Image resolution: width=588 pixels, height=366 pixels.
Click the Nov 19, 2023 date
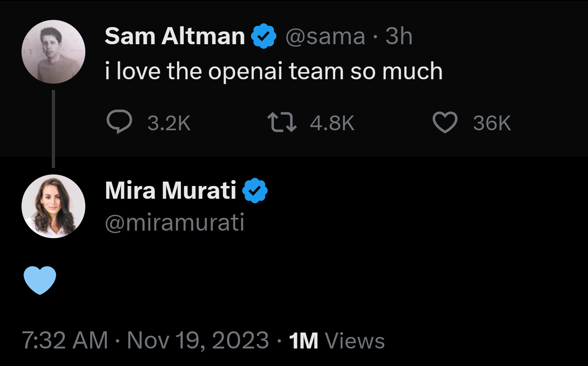coord(198,341)
